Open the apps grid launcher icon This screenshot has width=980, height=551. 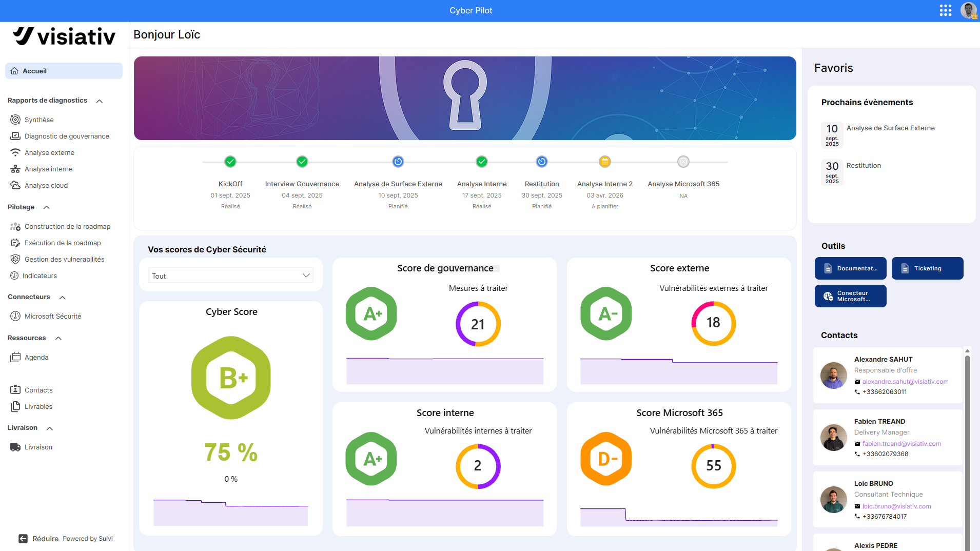click(x=946, y=10)
